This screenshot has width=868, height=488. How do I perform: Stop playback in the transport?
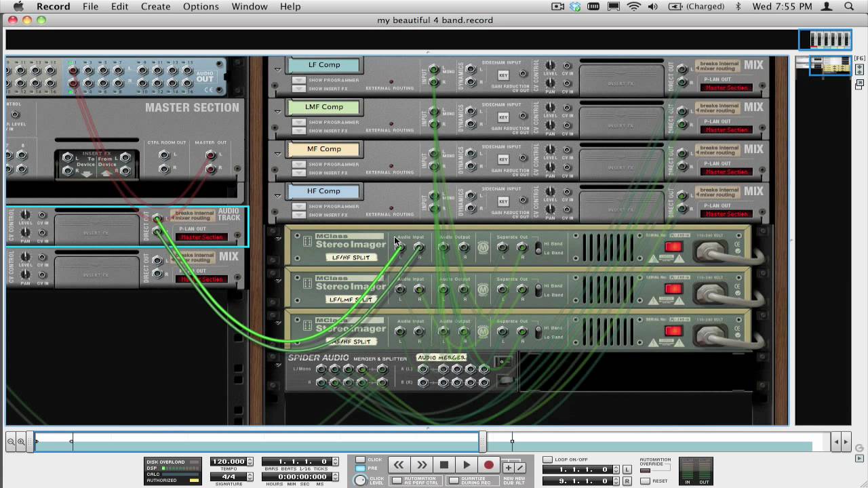[x=443, y=465]
